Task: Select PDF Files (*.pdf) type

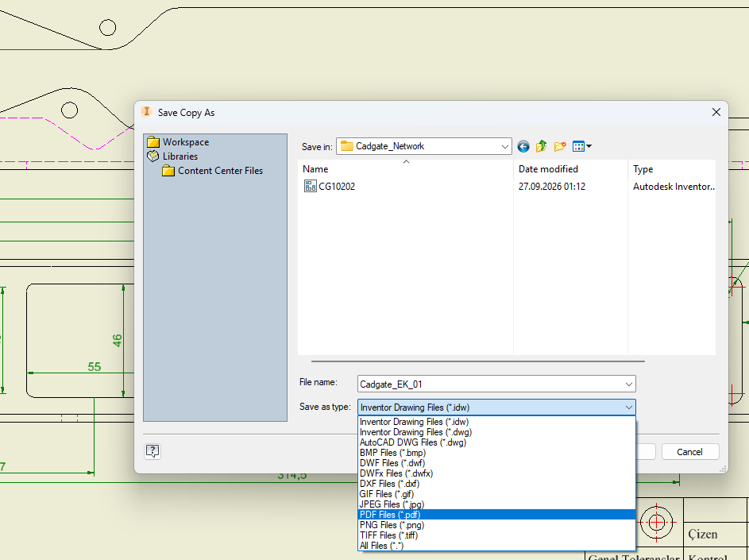Action: [x=496, y=515]
